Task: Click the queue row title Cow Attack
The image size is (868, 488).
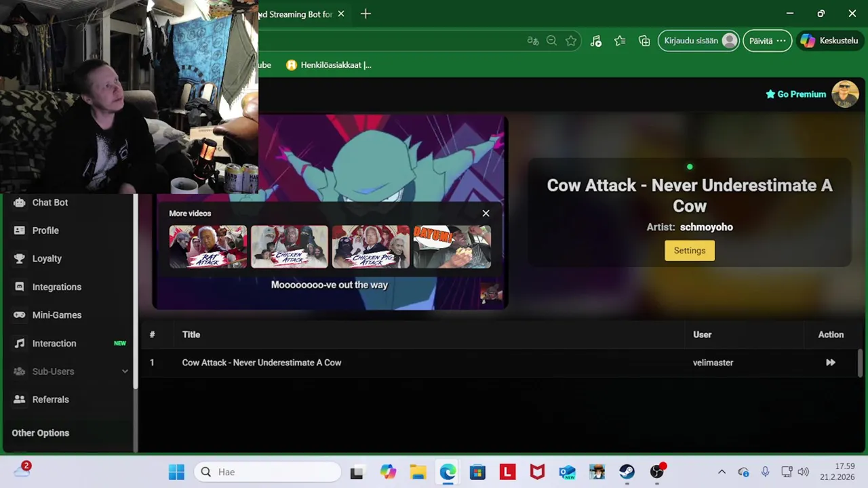Action: [x=262, y=363]
